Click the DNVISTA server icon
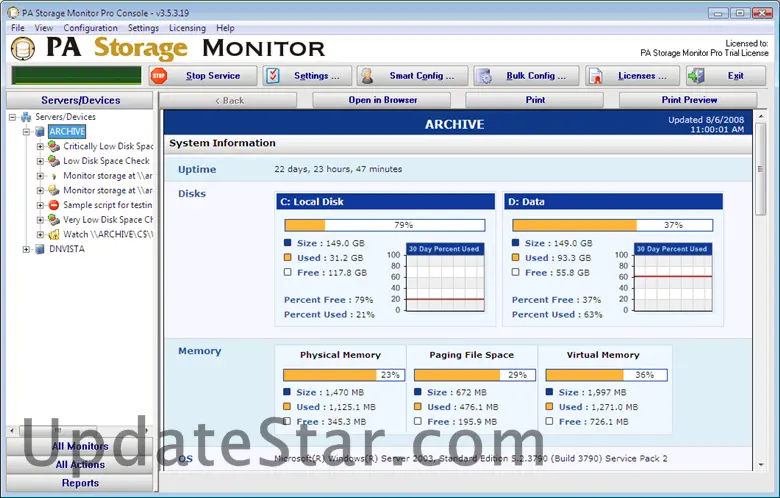 click(x=40, y=249)
